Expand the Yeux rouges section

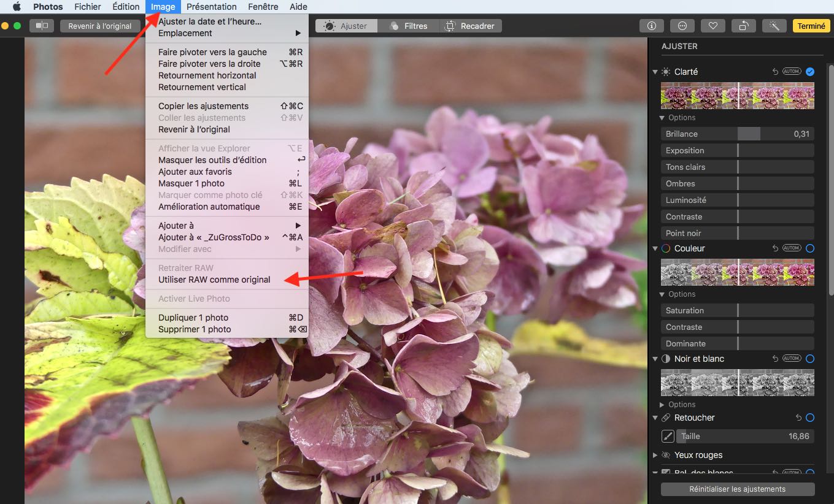tap(655, 455)
